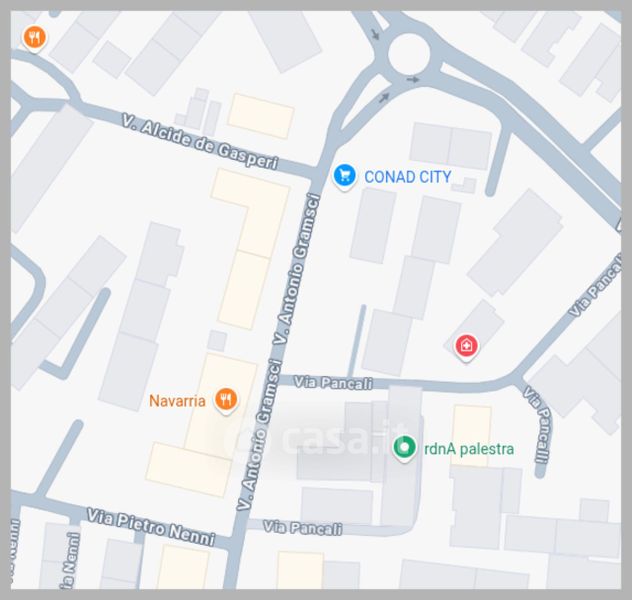Click the Via Pietro Nenni street label
The height and width of the screenshot is (600, 632).
coord(151,527)
